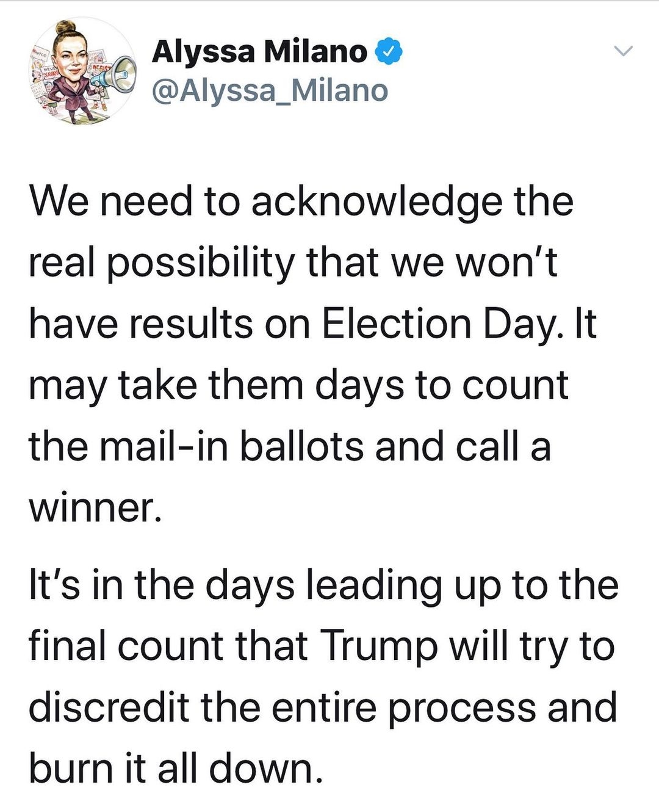Open Alyssa Milano's profile avatar

point(82,71)
